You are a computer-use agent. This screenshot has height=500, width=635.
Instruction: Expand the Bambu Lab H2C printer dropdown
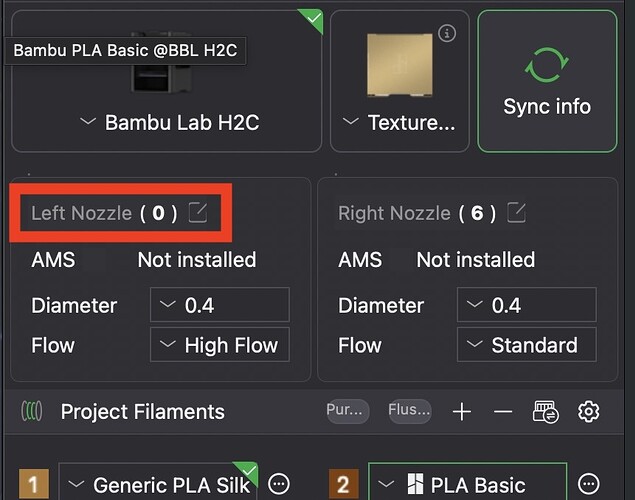(x=169, y=122)
